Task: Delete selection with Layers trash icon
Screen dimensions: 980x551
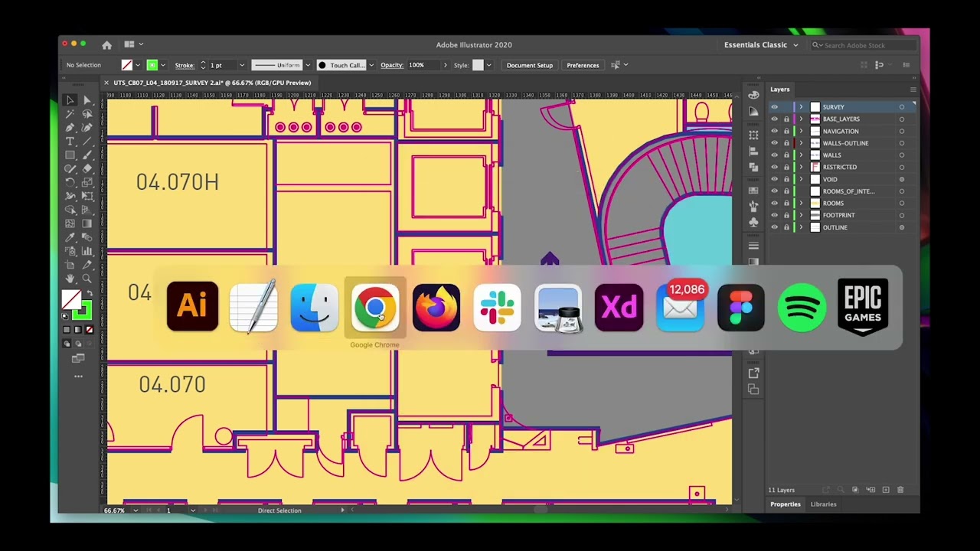Action: [900, 490]
